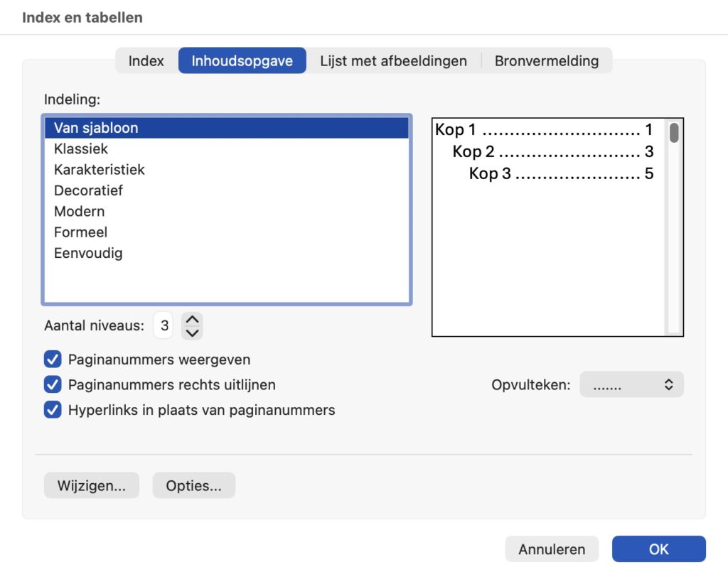Toggle Paginanummers rechts uitlijnen checkbox
This screenshot has width=728, height=584.
pos(53,385)
